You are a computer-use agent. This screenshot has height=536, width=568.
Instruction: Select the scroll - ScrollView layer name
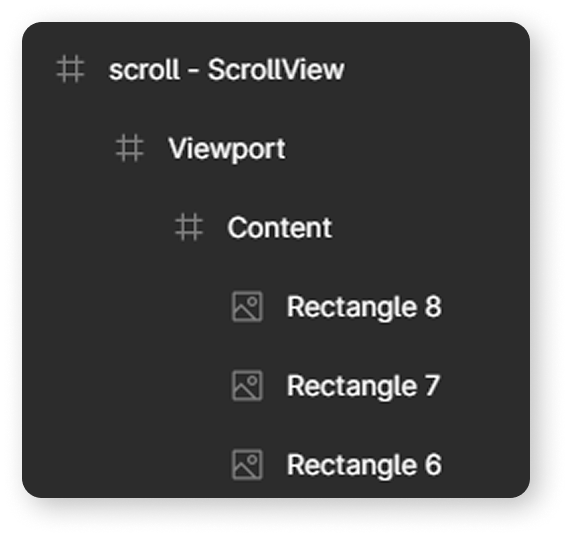click(226, 69)
